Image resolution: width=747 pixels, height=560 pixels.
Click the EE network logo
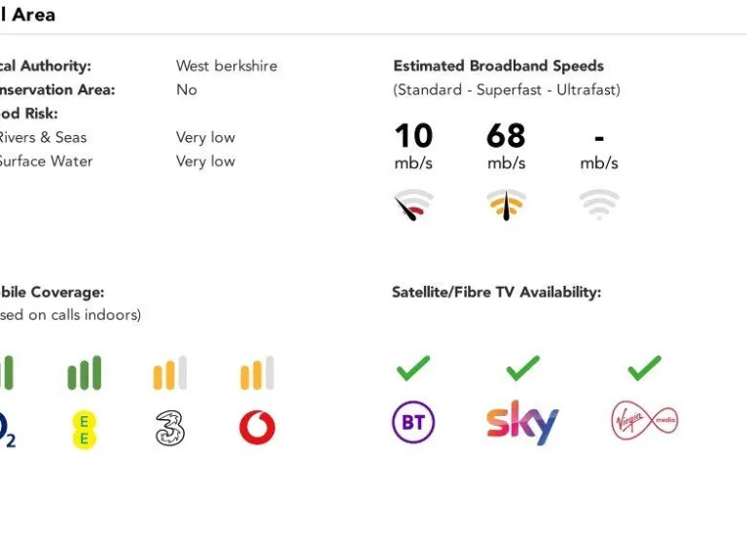pos(85,430)
